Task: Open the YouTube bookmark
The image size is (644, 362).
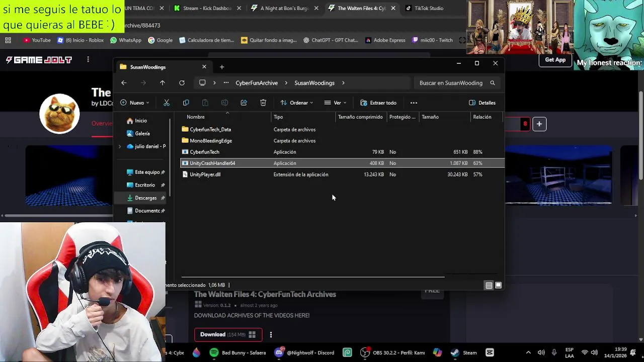Action: click(x=37, y=40)
